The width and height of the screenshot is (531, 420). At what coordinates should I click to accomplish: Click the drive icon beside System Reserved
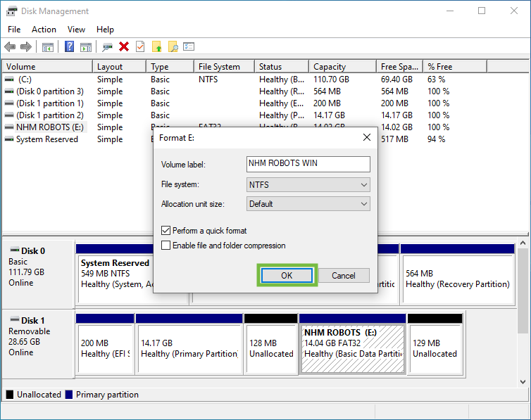(9, 139)
